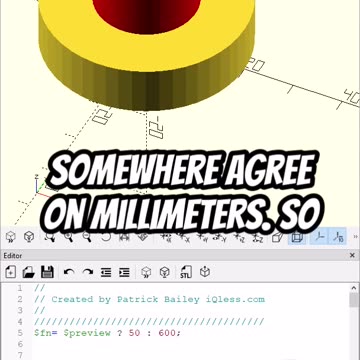Unindent the selected code
360x360 pixels.
[x=106, y=272]
